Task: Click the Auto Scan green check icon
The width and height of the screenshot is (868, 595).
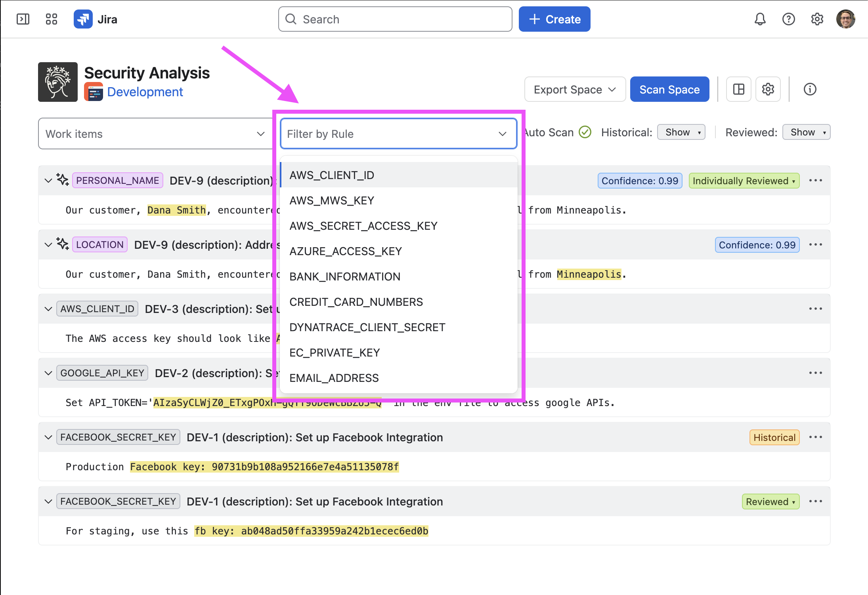Action: point(585,132)
